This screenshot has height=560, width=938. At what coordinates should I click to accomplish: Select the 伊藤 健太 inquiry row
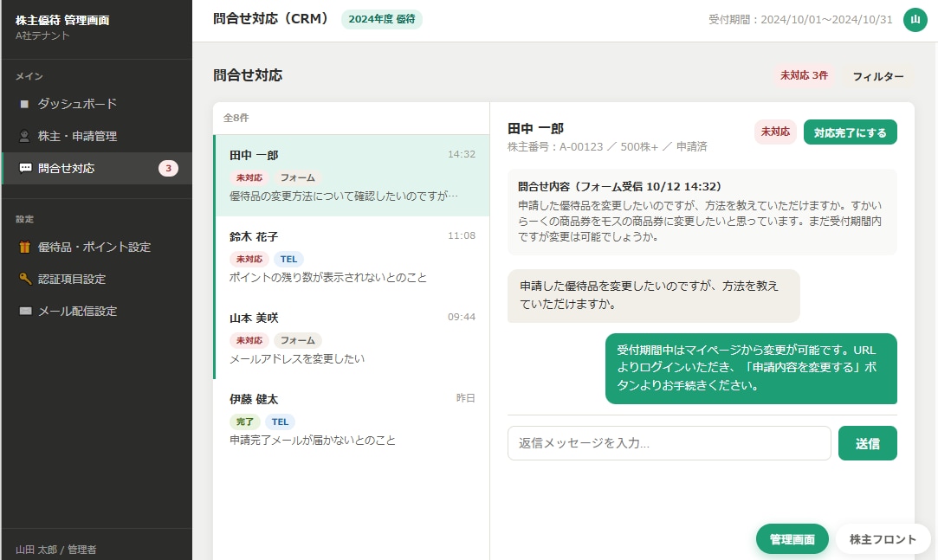(x=352, y=420)
